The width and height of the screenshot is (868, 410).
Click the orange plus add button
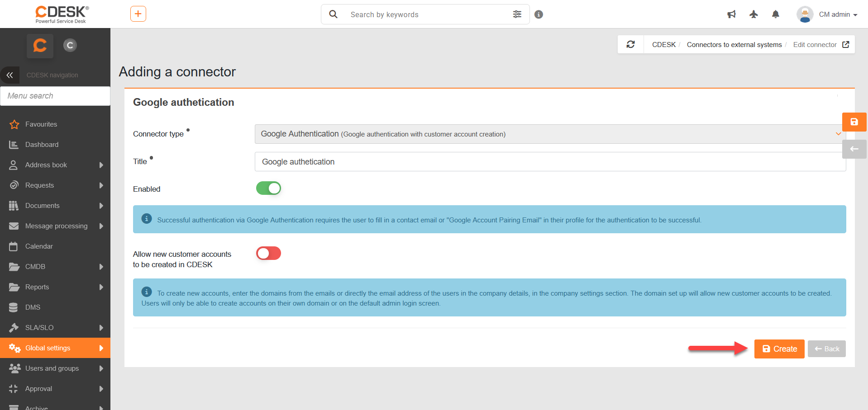[x=138, y=14]
